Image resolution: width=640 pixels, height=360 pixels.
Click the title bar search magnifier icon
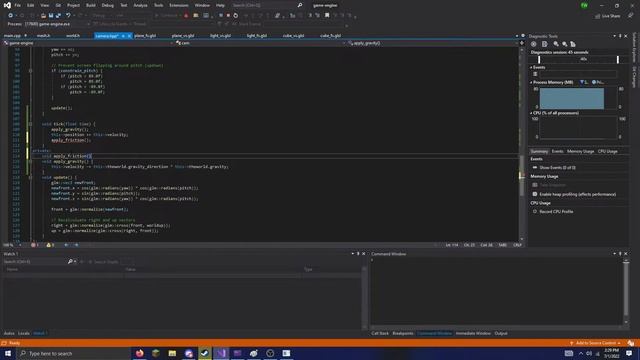[300, 5]
